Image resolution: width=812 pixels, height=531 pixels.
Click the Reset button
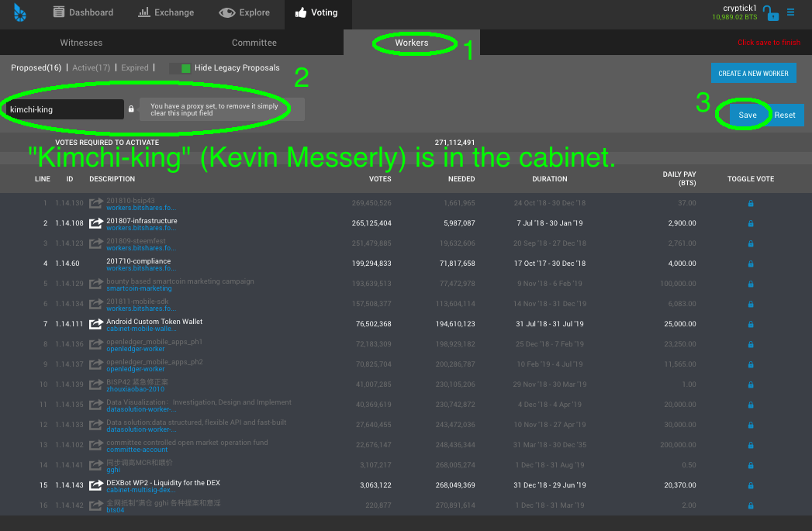[x=785, y=115]
